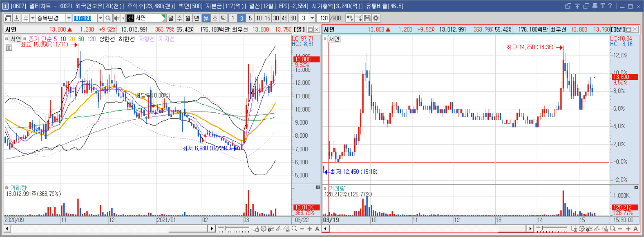The image size is (644, 237).
Task: Open the stock search magnifier icon
Action: (x=108, y=18)
